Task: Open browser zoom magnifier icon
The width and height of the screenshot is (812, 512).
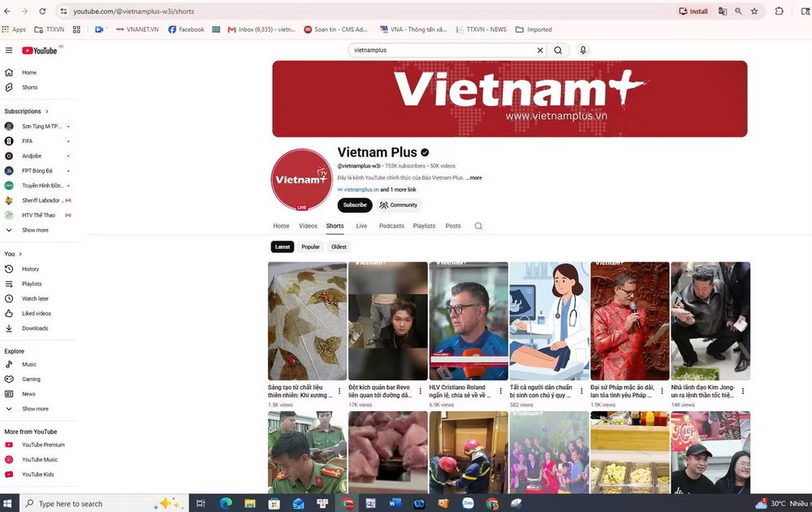Action: click(738, 11)
